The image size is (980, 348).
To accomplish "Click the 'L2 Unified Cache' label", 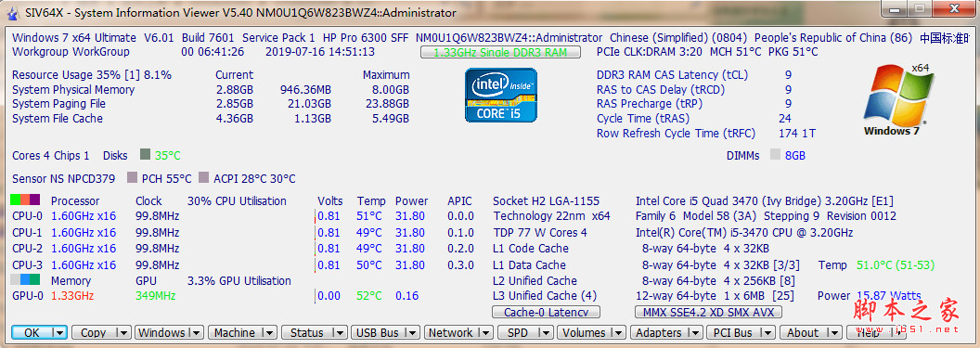I will click(535, 280).
